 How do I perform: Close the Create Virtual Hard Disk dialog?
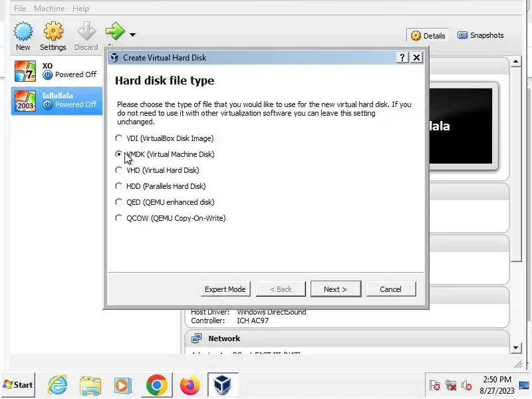[x=416, y=57]
